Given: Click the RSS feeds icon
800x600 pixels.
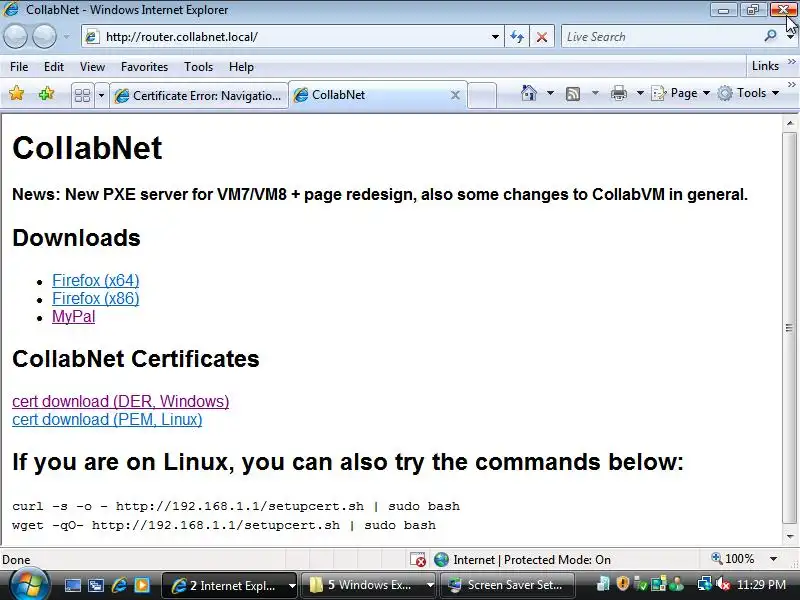Looking at the screenshot, I should (x=573, y=93).
